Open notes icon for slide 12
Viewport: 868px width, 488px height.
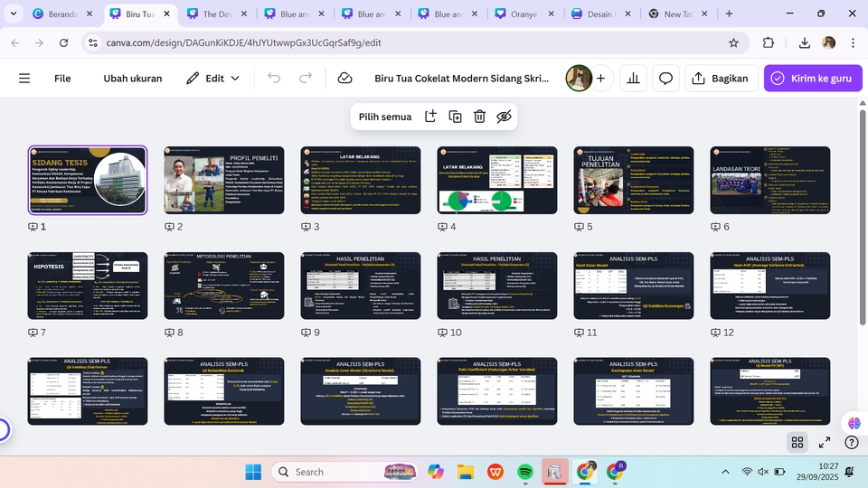pyautogui.click(x=716, y=333)
